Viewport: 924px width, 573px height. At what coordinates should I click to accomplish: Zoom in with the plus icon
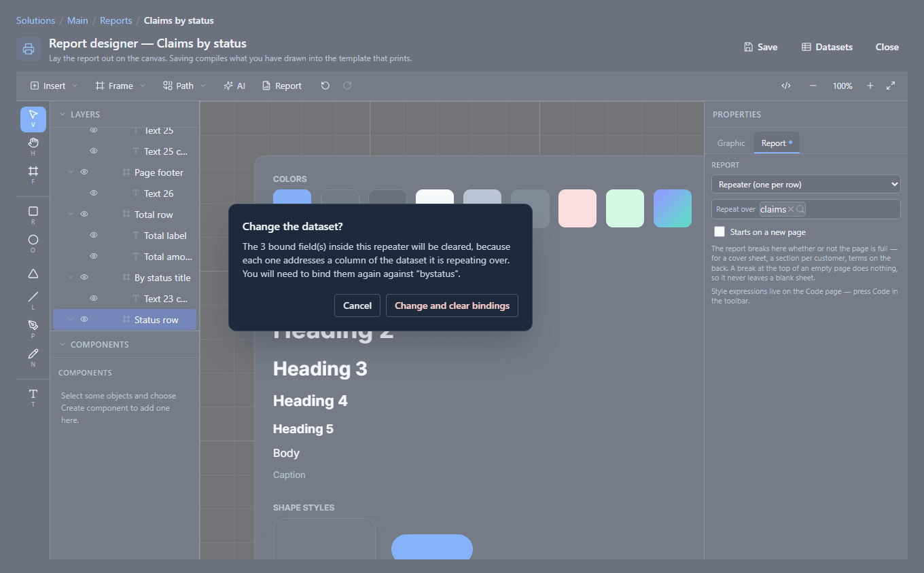click(x=870, y=86)
